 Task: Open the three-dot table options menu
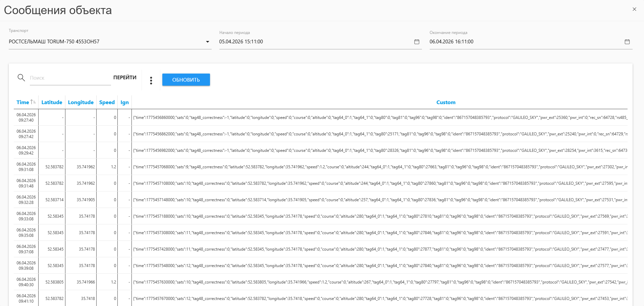coord(151,80)
